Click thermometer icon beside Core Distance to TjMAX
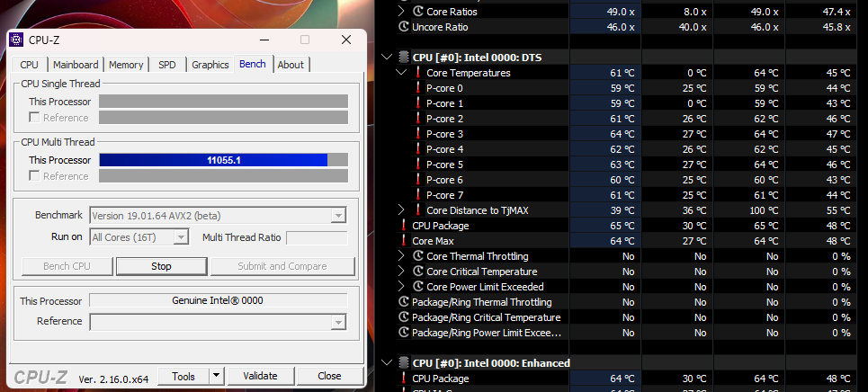The width and height of the screenshot is (868, 392). [418, 210]
